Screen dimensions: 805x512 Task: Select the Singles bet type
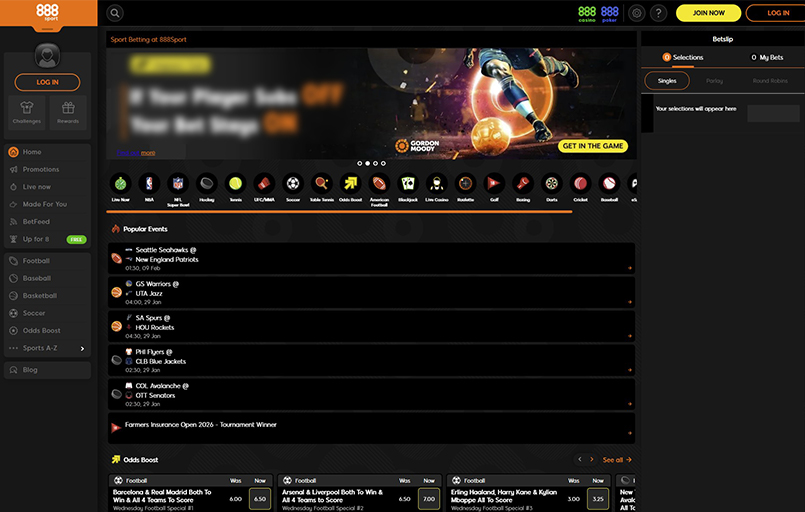(x=667, y=81)
